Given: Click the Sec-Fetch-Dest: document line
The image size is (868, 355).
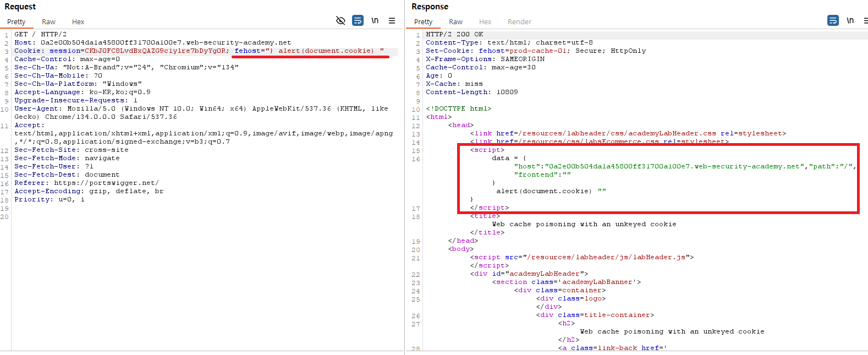Looking at the screenshot, I should (x=67, y=174).
